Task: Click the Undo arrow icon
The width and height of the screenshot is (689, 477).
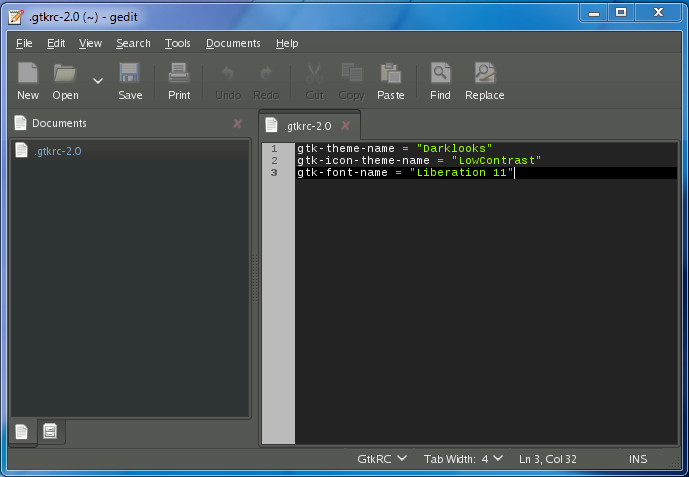Action: 228,74
